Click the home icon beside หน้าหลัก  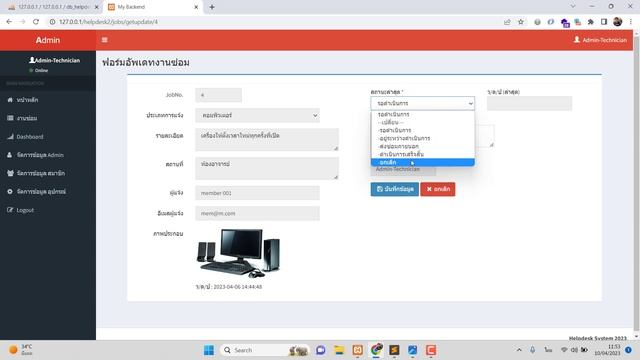pos(10,100)
